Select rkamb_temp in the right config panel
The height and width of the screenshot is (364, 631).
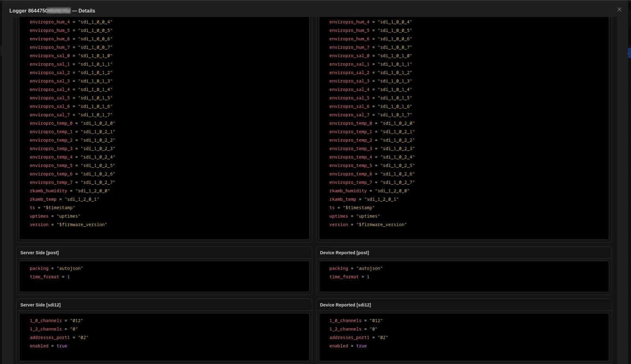pyautogui.click(x=364, y=200)
